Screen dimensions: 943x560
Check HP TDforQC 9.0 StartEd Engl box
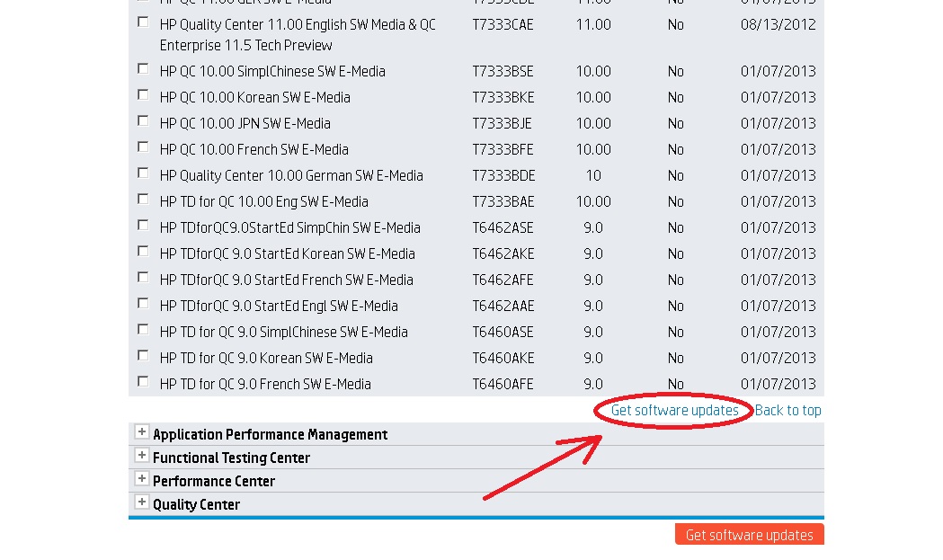click(x=143, y=303)
